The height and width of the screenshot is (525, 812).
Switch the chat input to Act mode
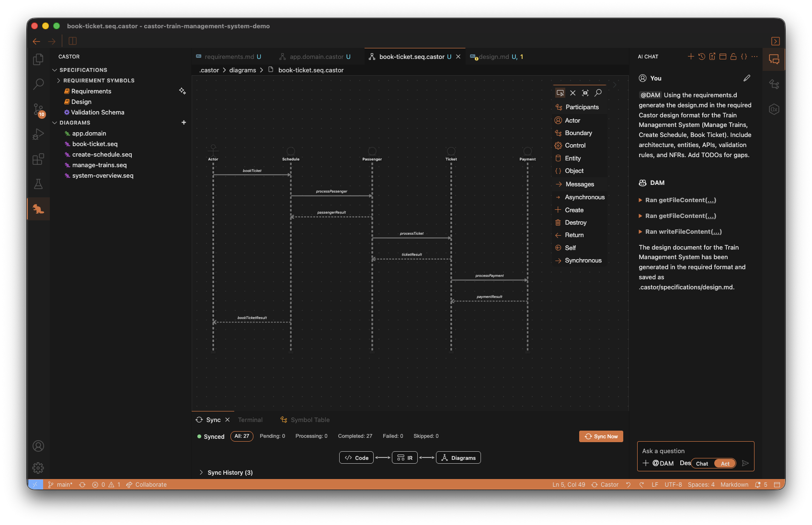tap(725, 463)
